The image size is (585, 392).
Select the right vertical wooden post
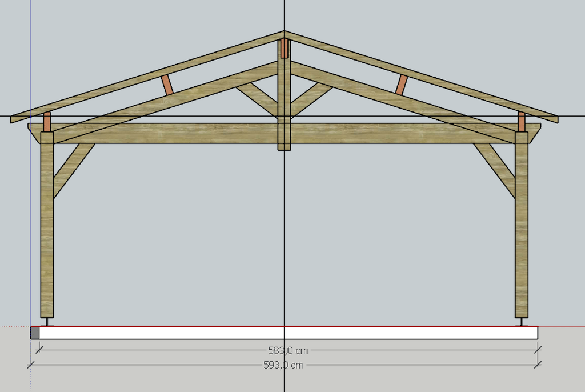(x=521, y=225)
